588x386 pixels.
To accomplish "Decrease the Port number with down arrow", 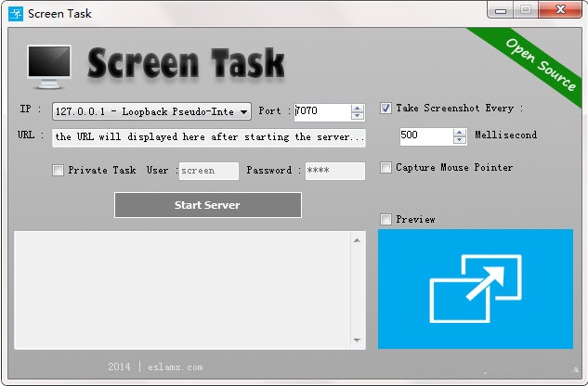I will tap(358, 116).
